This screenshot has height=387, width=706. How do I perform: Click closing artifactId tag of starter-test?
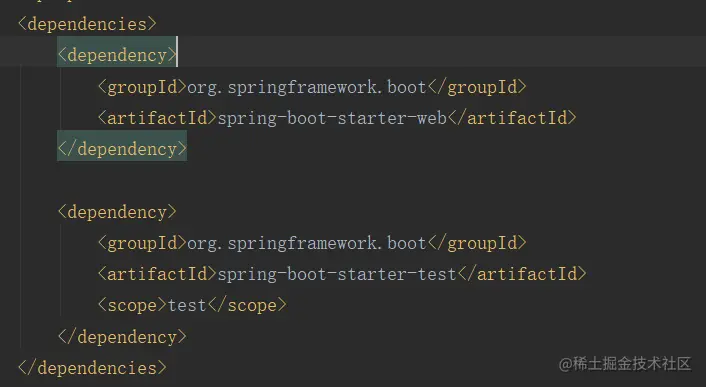[x=522, y=274]
